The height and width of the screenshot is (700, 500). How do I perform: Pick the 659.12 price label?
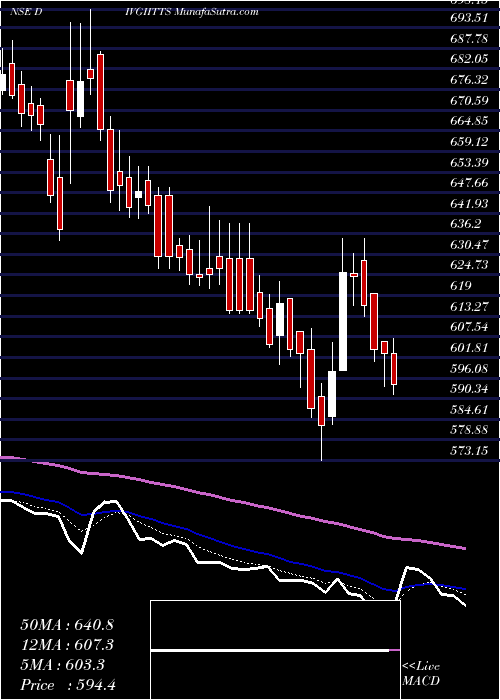tap(469, 142)
